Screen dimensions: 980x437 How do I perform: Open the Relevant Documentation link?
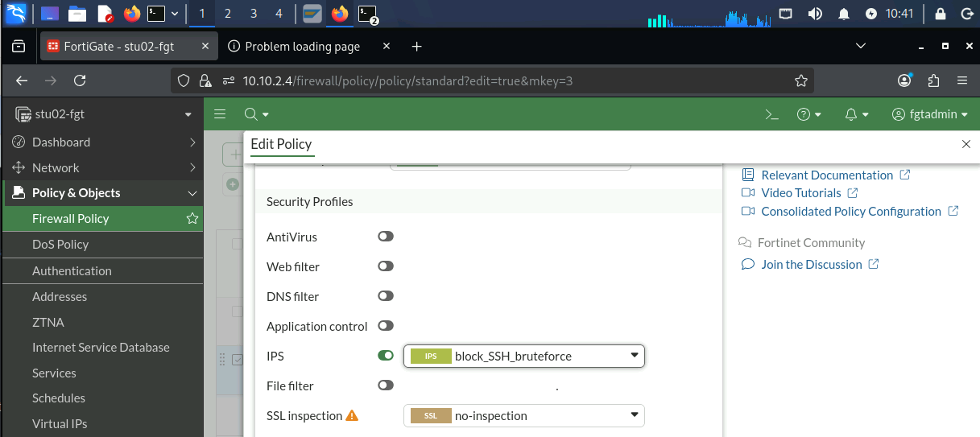click(x=827, y=175)
